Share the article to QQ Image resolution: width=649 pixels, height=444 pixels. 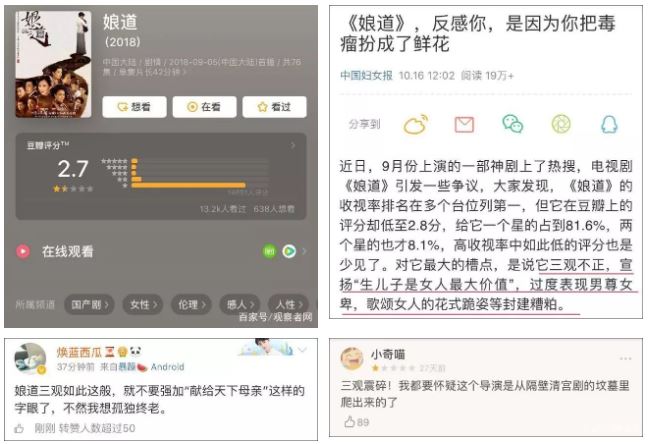609,124
